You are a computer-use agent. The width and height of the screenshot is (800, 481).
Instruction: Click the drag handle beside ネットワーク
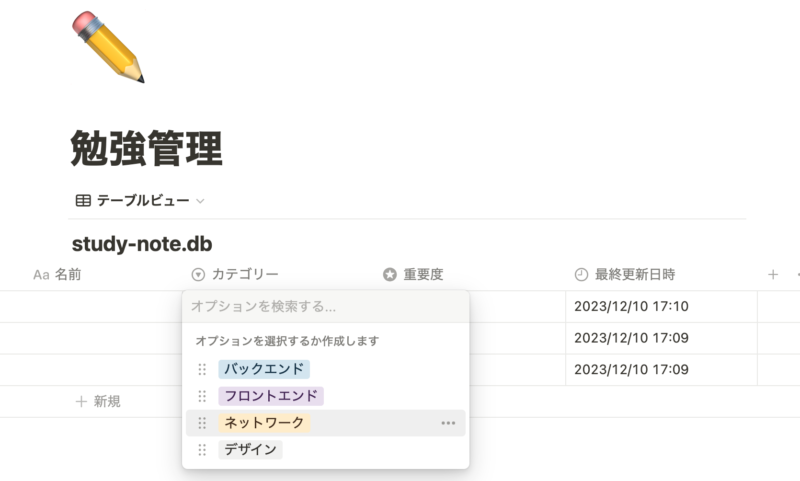pos(202,423)
